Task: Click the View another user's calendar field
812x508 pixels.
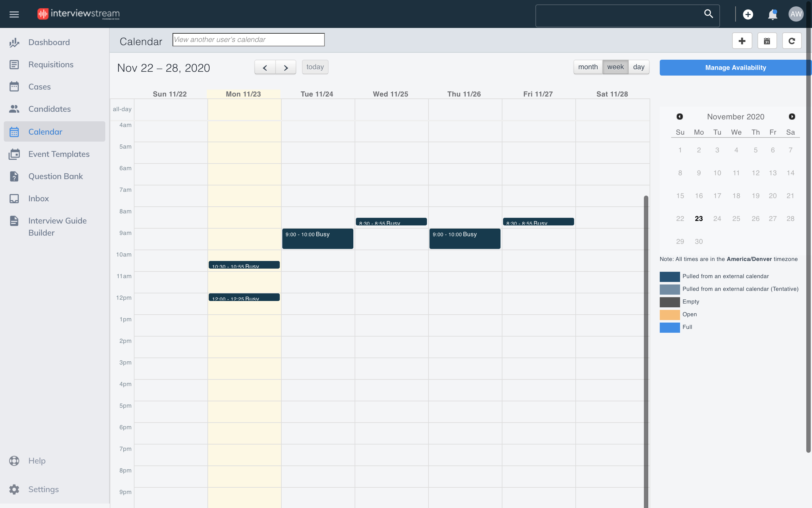Action: point(248,40)
